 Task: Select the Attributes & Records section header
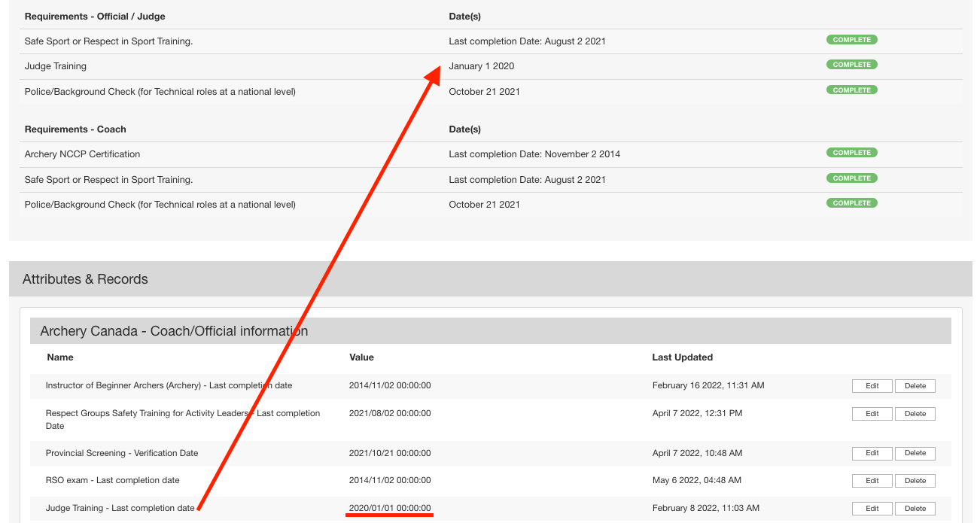tap(85, 279)
